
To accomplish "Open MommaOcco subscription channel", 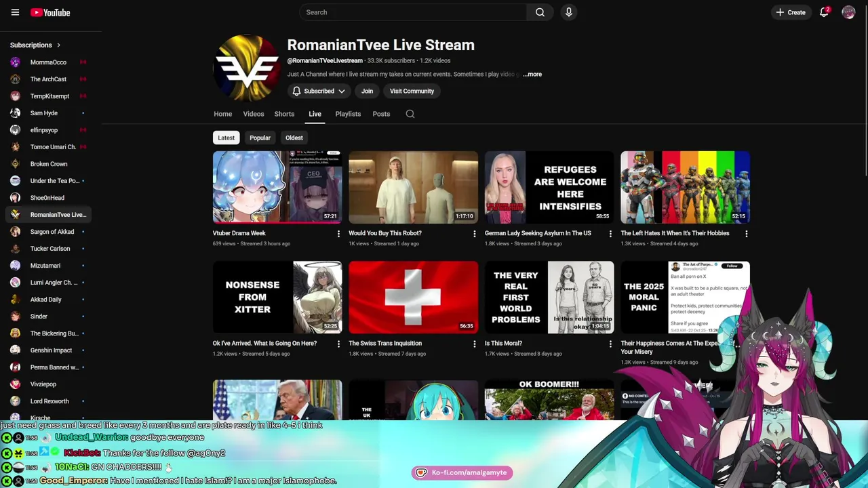I will click(49, 62).
